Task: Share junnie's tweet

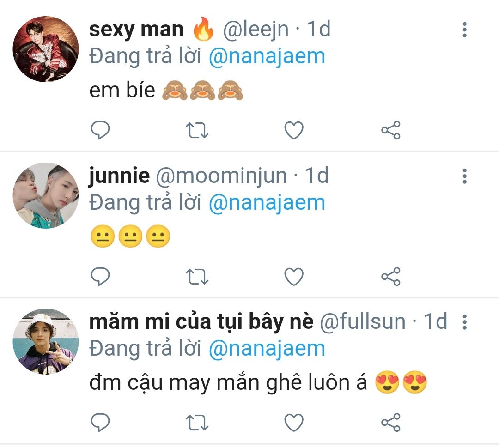Action: click(391, 276)
